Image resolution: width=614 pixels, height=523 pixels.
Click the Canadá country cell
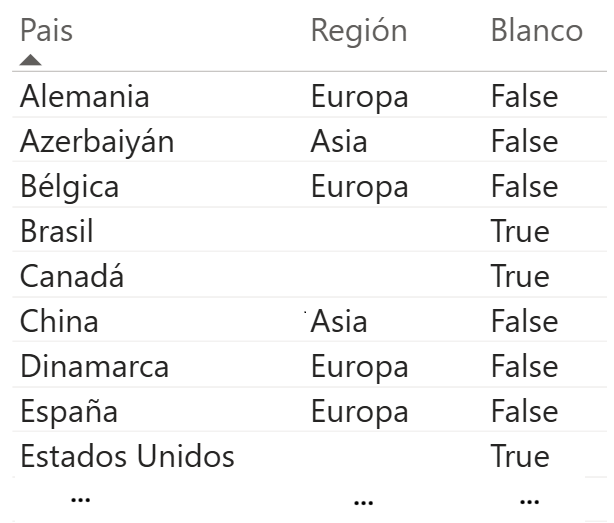click(72, 277)
